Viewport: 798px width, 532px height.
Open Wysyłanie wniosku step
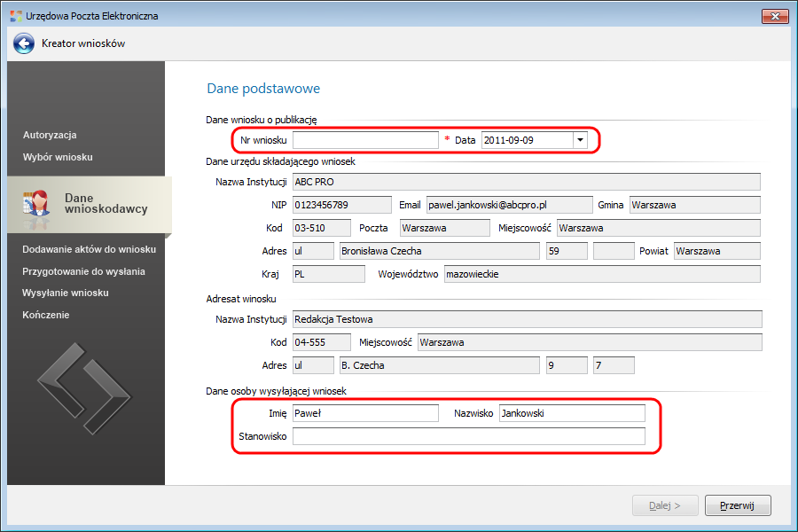coord(65,293)
